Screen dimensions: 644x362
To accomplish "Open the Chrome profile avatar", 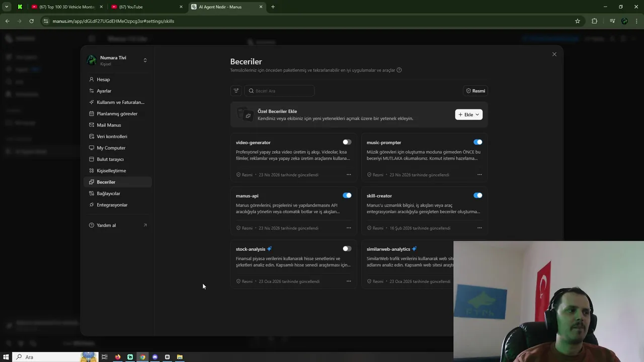I will (624, 21).
